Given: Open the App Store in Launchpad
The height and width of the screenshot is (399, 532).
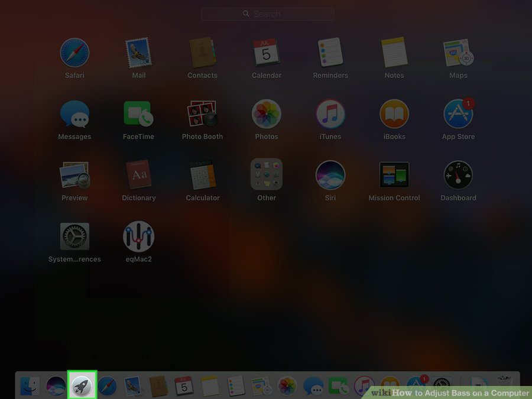Looking at the screenshot, I should coord(458,113).
